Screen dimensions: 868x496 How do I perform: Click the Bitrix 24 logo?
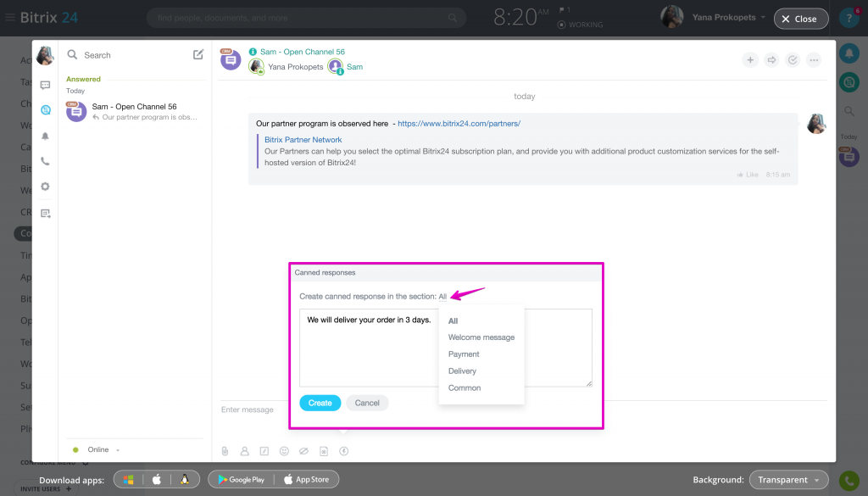[48, 18]
